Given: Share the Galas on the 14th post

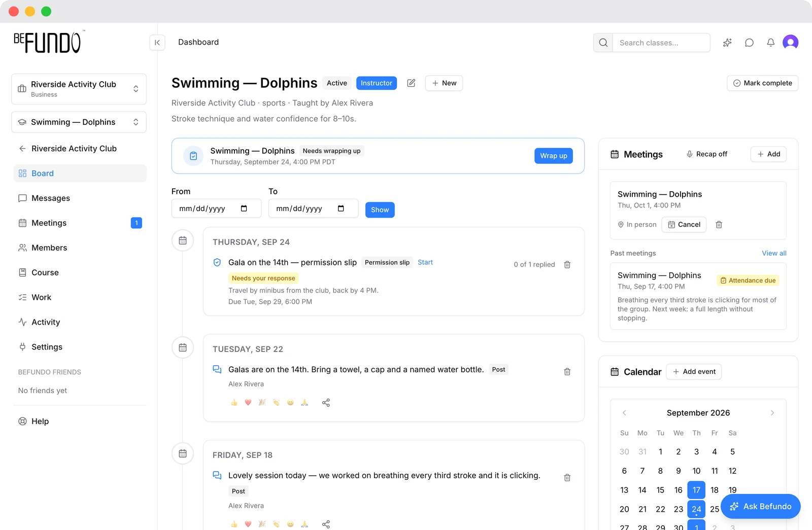Looking at the screenshot, I should pos(326,403).
